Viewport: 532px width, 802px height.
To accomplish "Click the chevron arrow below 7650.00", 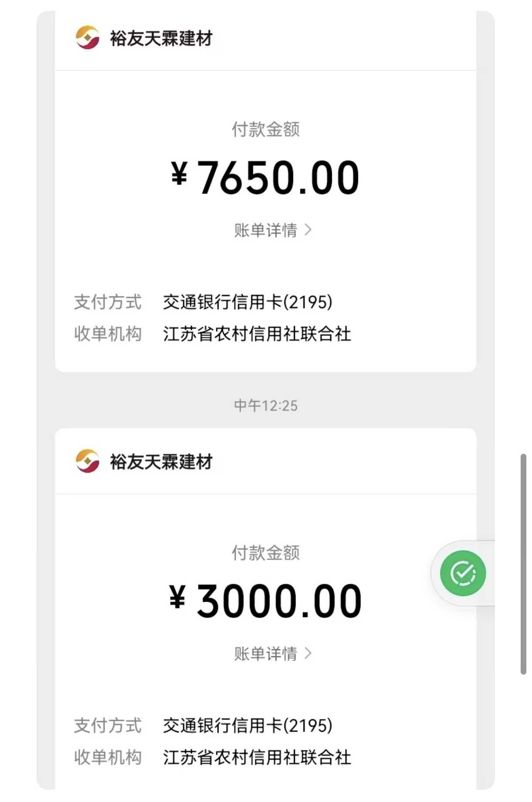I will [x=308, y=230].
